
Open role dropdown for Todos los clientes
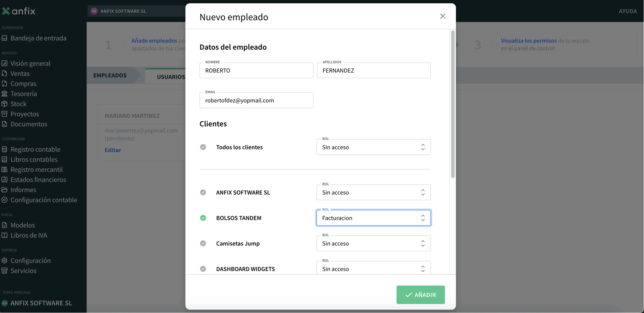(373, 147)
